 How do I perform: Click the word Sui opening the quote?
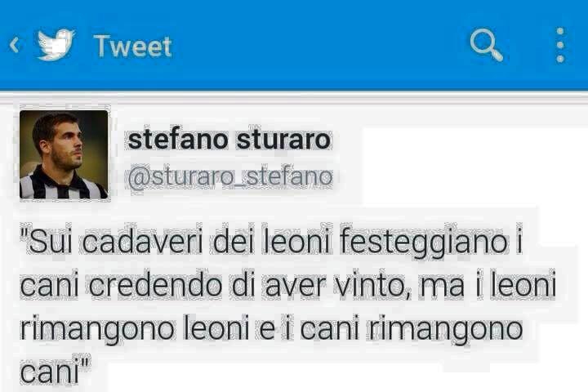pyautogui.click(x=51, y=243)
